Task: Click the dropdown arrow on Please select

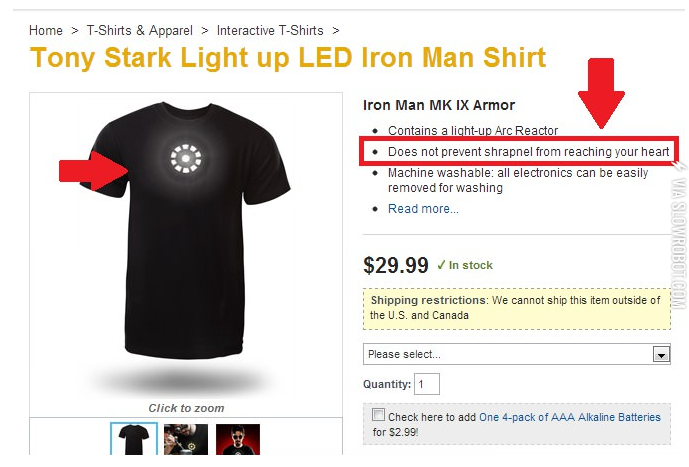Action: click(660, 354)
